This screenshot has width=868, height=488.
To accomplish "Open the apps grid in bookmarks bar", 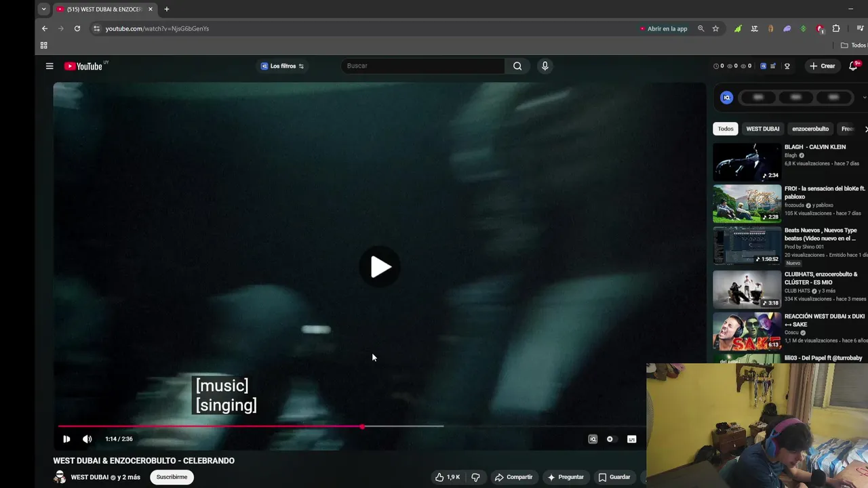I will click(43, 45).
